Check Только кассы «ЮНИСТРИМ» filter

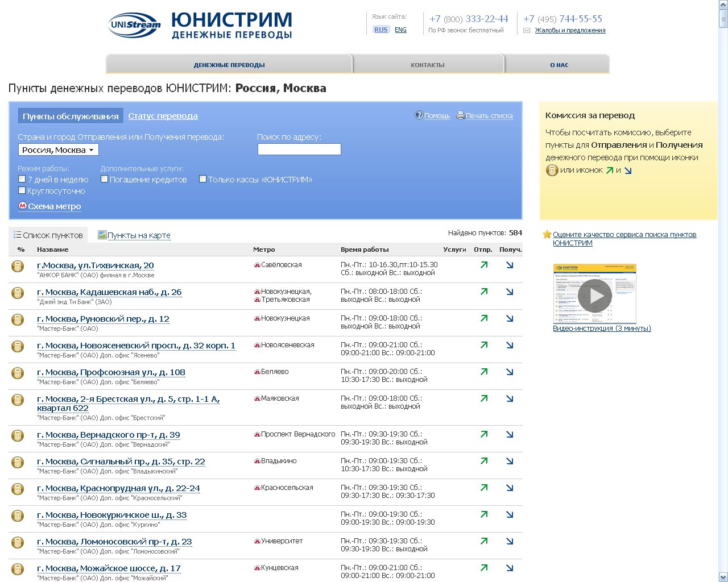click(203, 179)
